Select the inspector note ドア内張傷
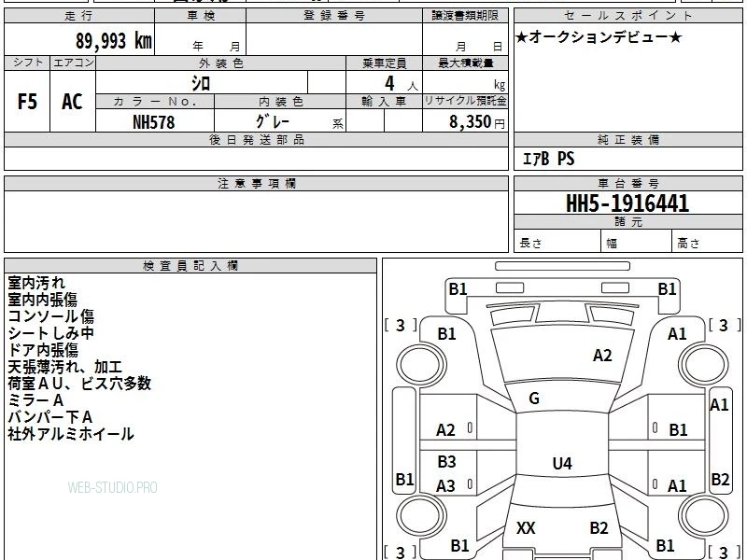Viewport: 747px width, 560px height. point(42,350)
